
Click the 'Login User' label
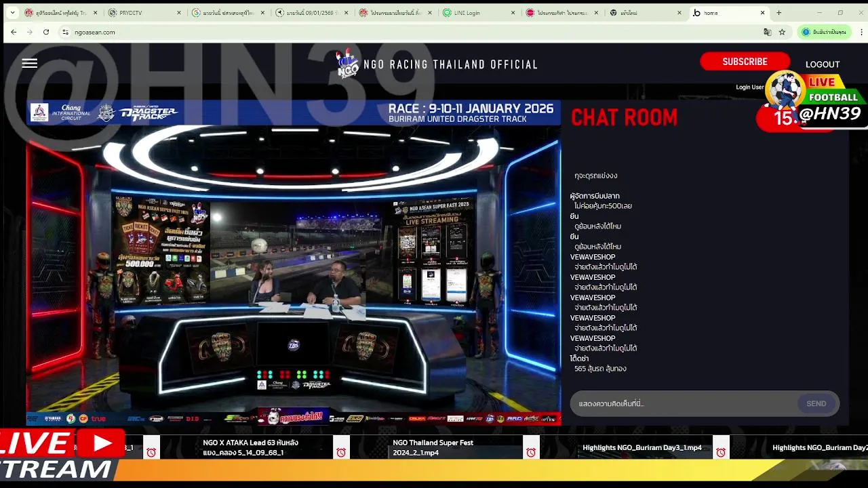pyautogui.click(x=749, y=87)
